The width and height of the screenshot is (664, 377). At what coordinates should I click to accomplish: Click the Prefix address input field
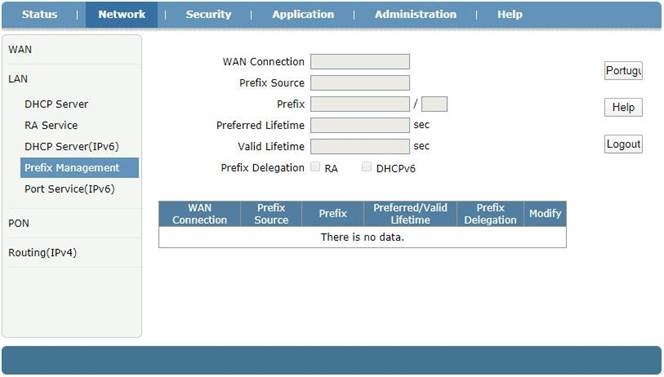pyautogui.click(x=360, y=104)
